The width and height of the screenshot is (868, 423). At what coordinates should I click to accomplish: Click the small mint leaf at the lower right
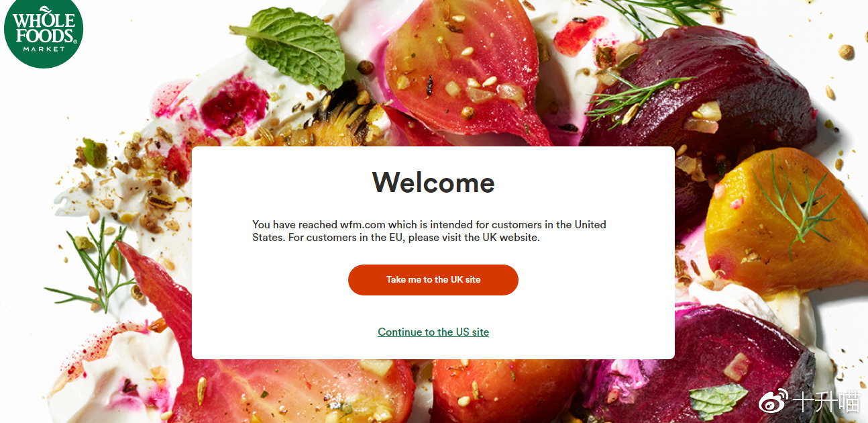(717, 399)
